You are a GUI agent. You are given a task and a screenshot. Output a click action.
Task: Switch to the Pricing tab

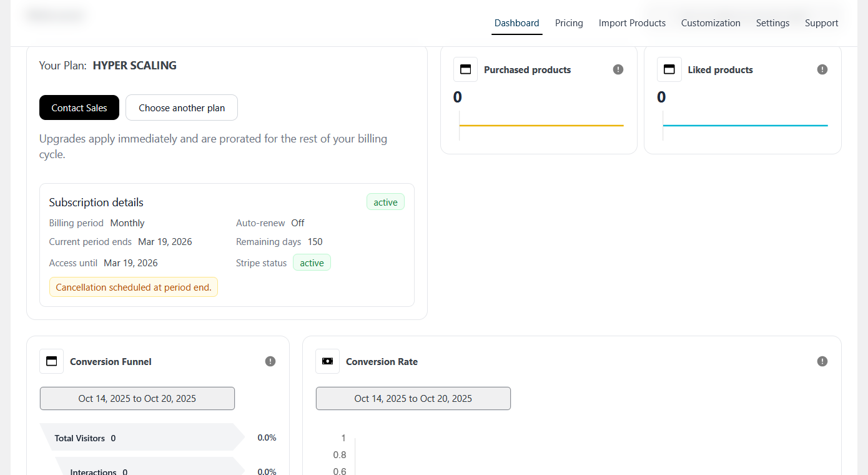[569, 23]
